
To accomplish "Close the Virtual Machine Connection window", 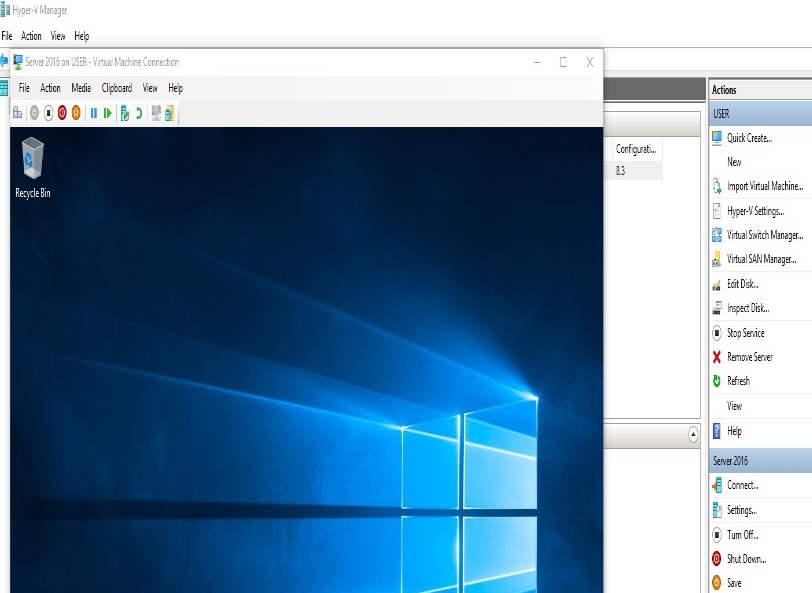I will [589, 62].
